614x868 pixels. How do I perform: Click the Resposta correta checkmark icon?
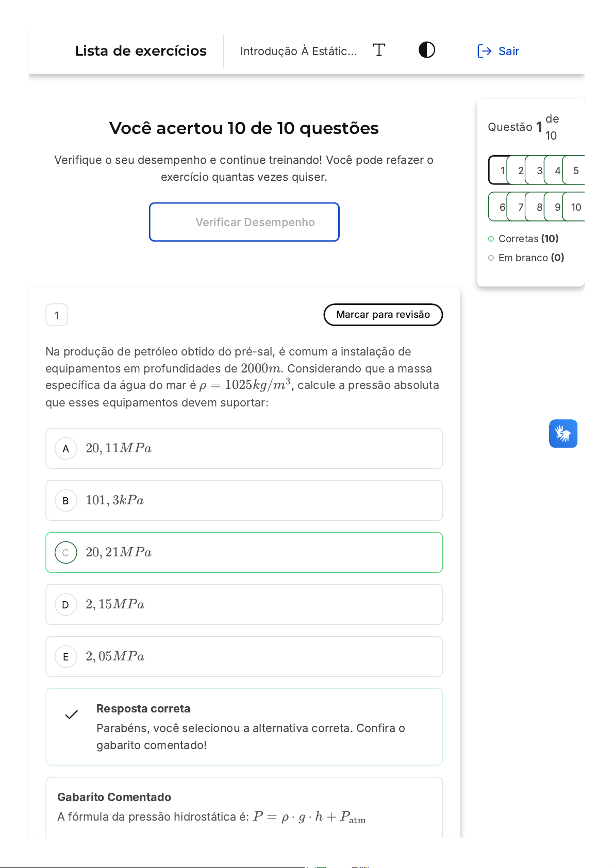72,714
